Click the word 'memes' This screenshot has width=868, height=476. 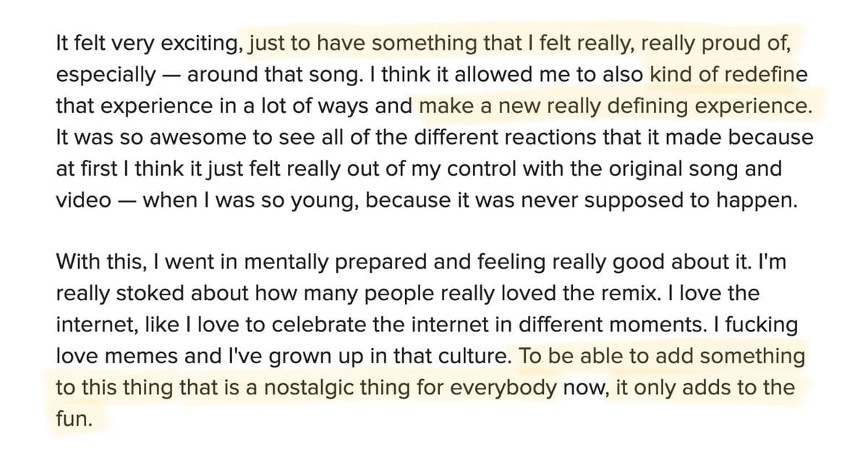point(132,356)
